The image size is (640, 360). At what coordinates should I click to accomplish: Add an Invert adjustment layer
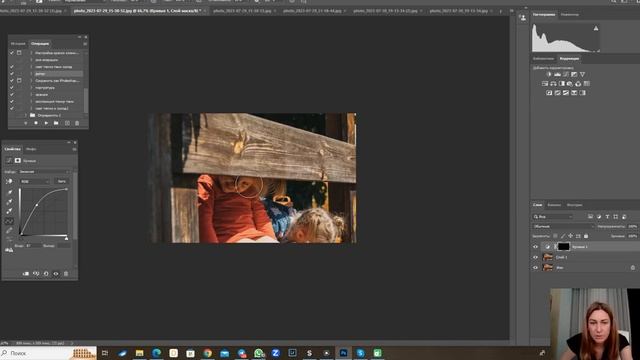coord(549,93)
